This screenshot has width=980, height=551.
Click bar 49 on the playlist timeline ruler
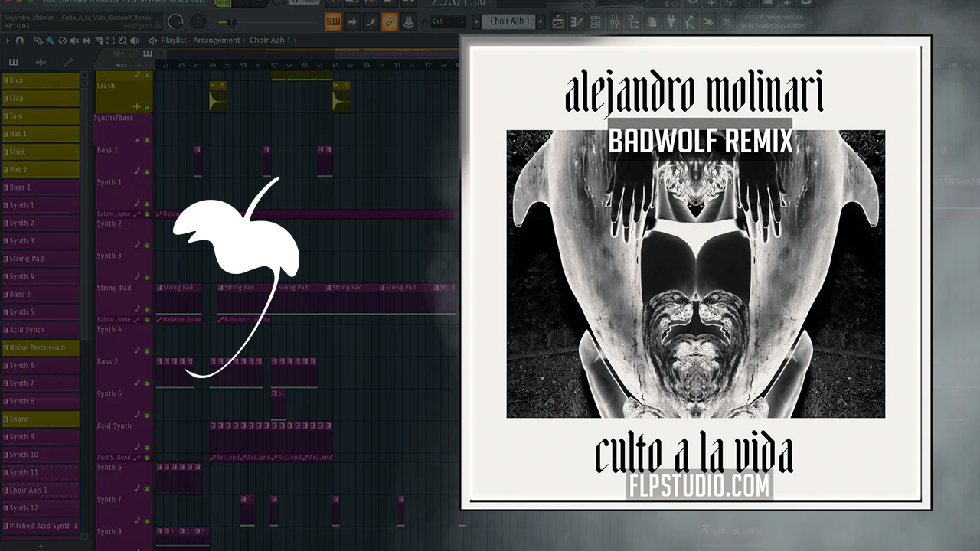point(212,65)
